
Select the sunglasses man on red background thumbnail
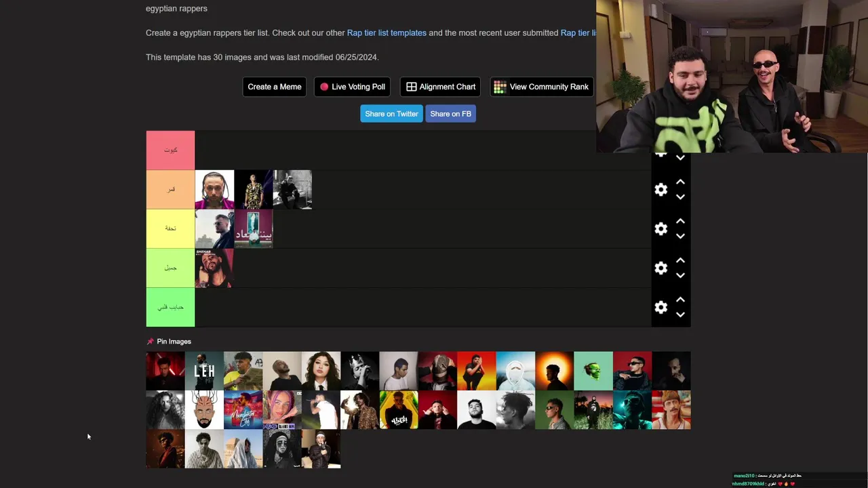pyautogui.click(x=633, y=371)
